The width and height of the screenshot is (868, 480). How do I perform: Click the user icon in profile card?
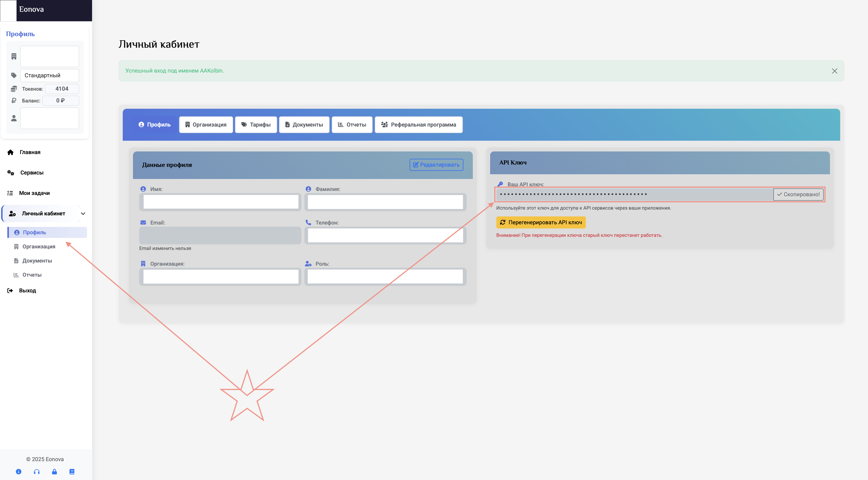(x=14, y=118)
